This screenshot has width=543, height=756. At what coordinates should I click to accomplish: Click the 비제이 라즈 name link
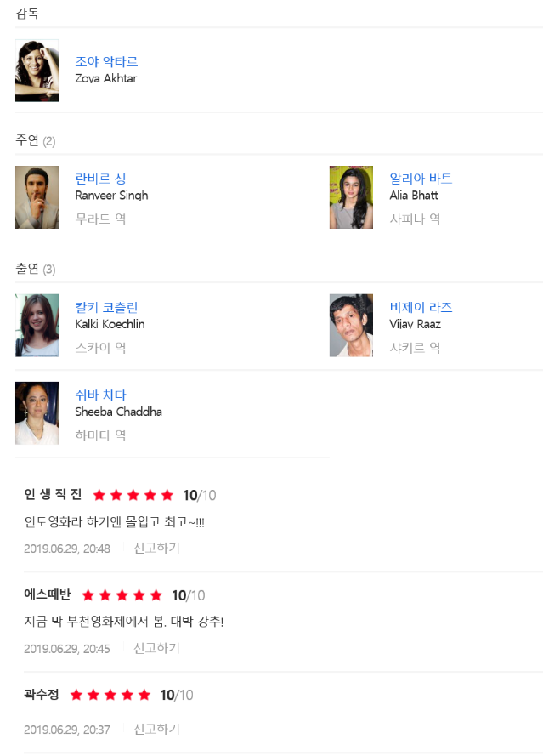[x=421, y=307]
